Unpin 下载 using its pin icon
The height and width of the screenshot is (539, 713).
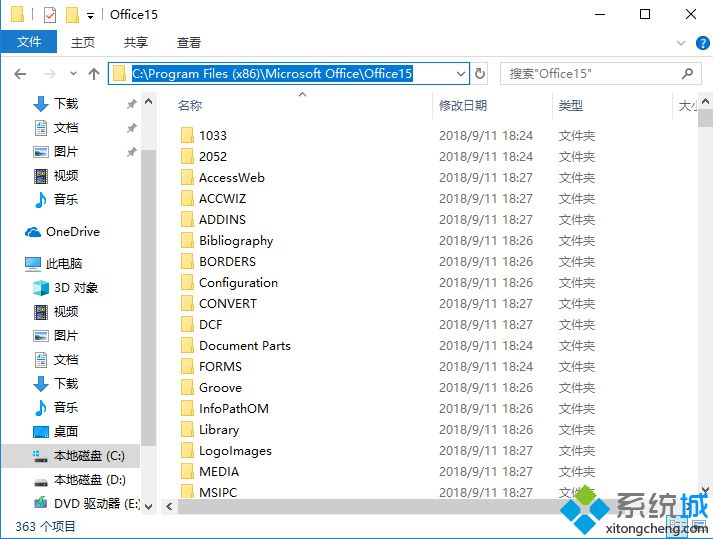click(x=131, y=104)
